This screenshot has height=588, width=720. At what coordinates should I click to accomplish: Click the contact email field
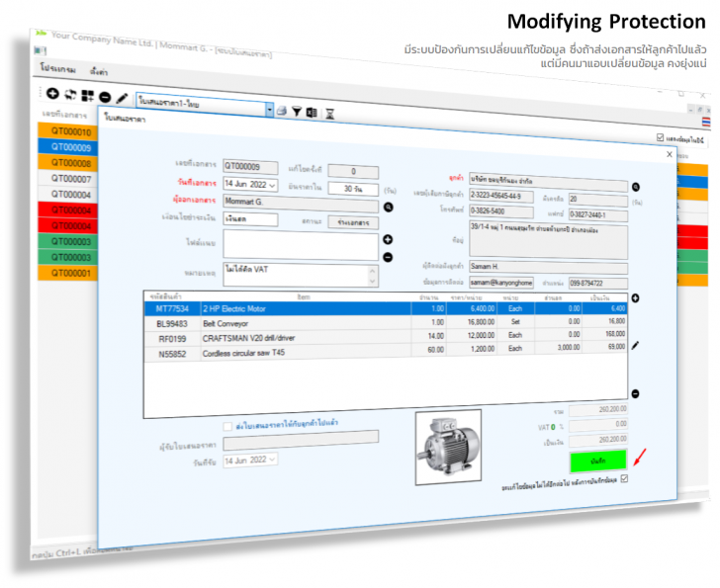[501, 282]
